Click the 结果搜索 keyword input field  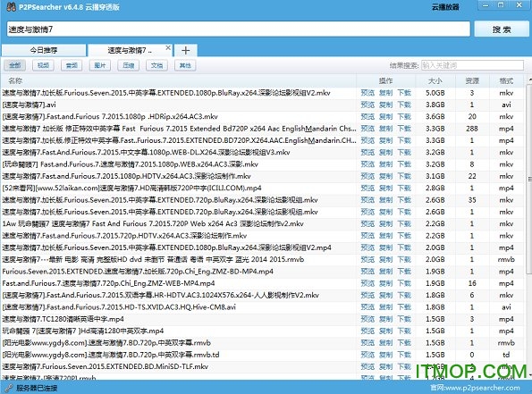point(472,65)
